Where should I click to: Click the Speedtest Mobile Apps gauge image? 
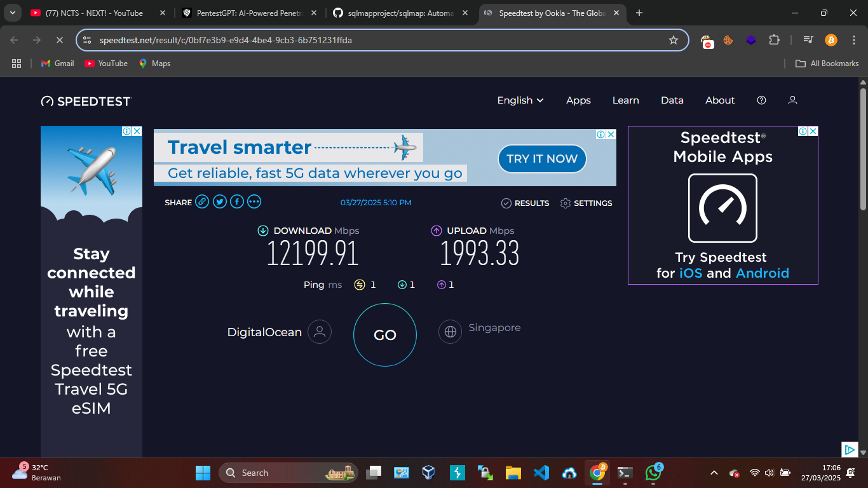point(723,208)
